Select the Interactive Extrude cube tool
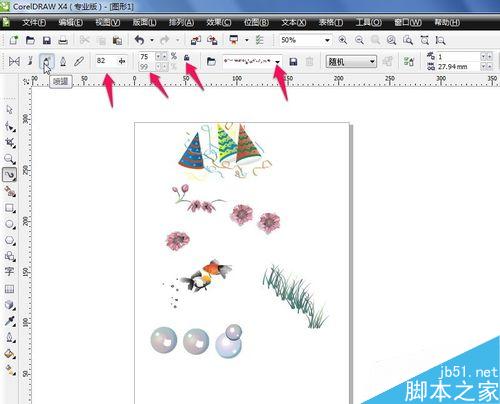The height and width of the screenshot is (404, 500). pos(9,305)
